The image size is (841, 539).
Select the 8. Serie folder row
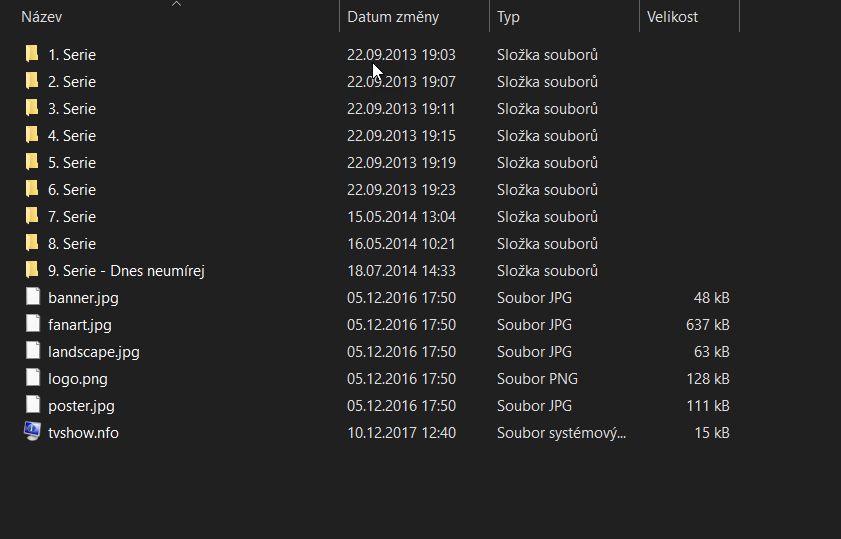tap(72, 243)
